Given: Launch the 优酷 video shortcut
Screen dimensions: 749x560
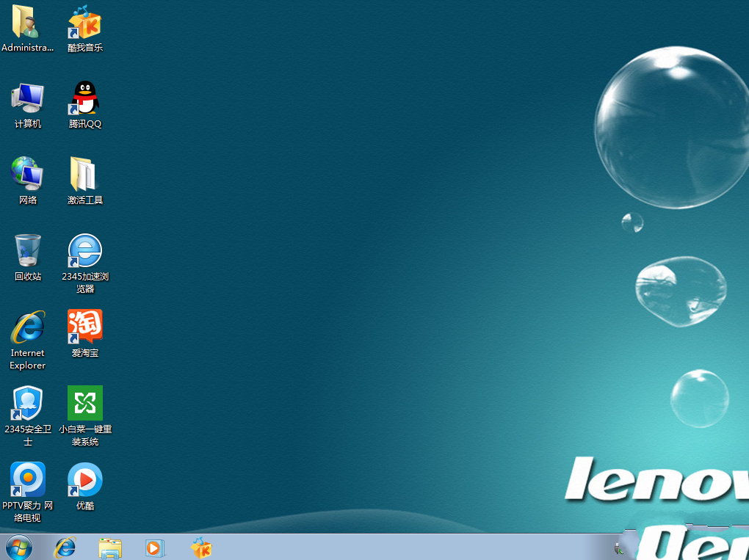Looking at the screenshot, I should [x=85, y=480].
